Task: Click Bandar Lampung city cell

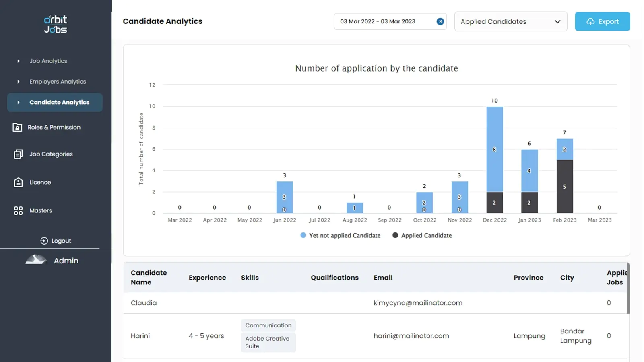Action: pos(576,336)
